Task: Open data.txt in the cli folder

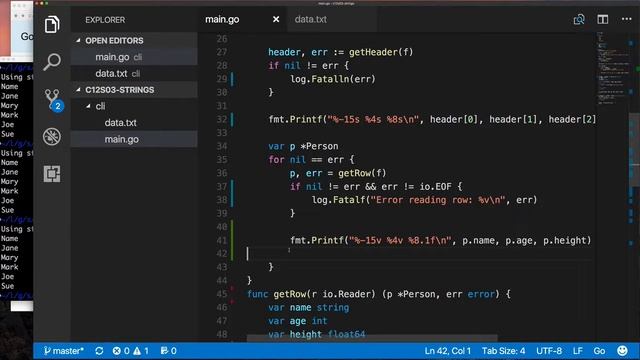Action: 134,122
